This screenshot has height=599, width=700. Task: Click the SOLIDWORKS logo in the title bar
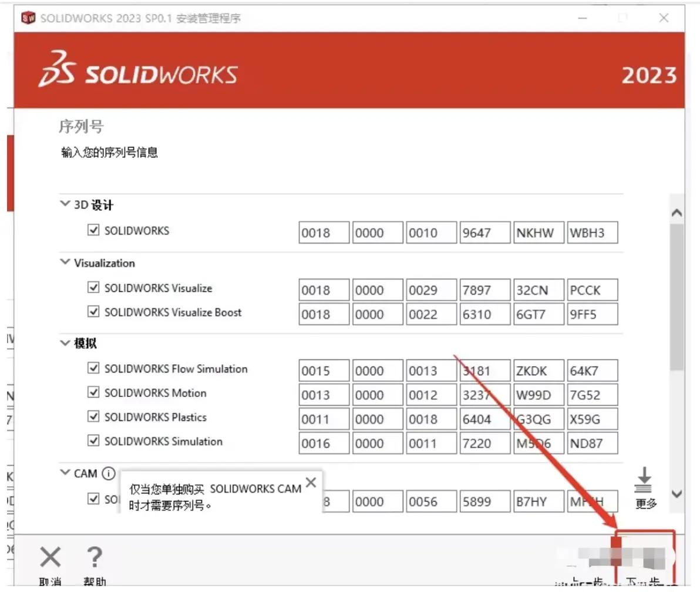click(28, 18)
